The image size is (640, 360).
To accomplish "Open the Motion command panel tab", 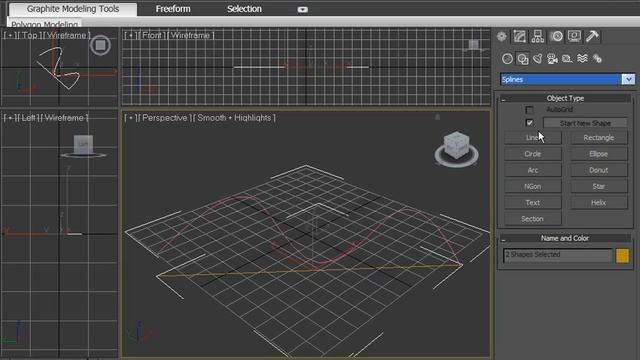I will tap(556, 36).
